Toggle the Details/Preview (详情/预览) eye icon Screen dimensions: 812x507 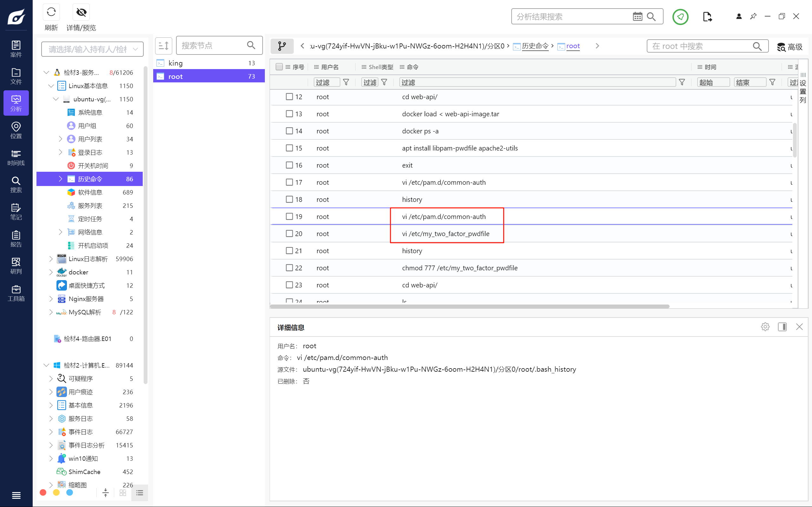[x=81, y=12]
